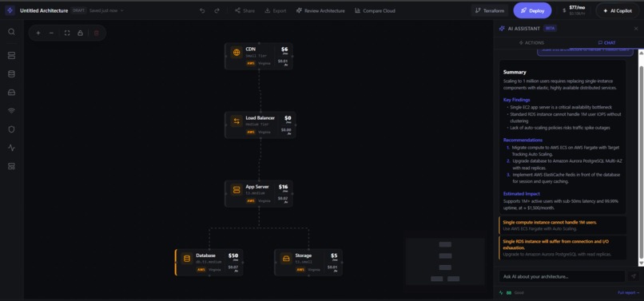Click the Estimated Impact heading
The height and width of the screenshot is (301, 644).
pyautogui.click(x=522, y=194)
